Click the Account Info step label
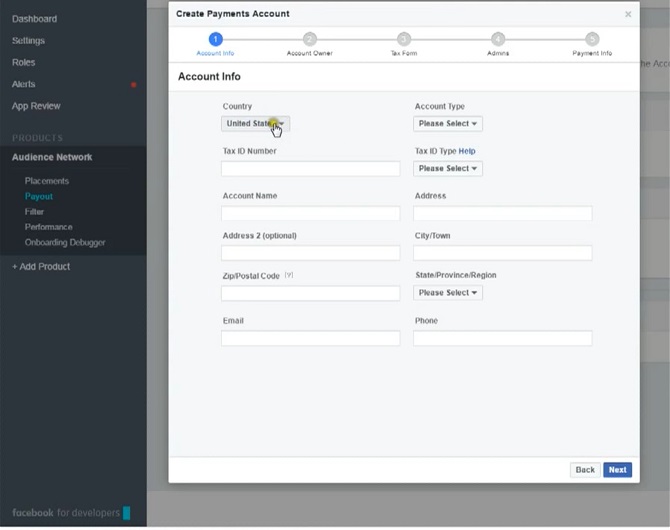Viewport: 670px width, 530px height. click(x=215, y=53)
